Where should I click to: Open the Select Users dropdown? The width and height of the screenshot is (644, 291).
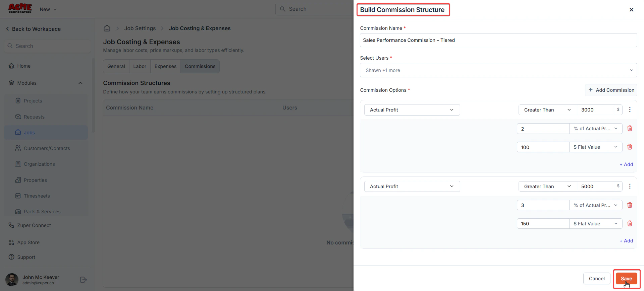point(498,70)
